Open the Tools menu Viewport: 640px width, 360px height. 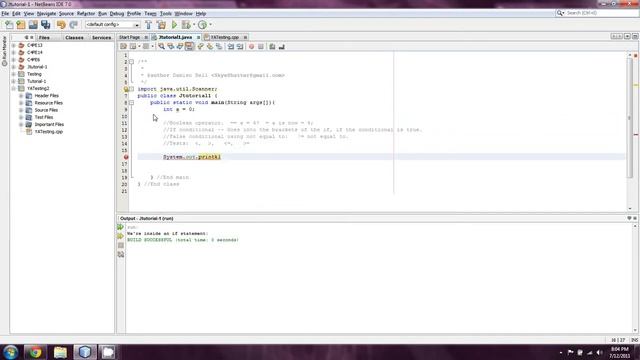click(165, 13)
